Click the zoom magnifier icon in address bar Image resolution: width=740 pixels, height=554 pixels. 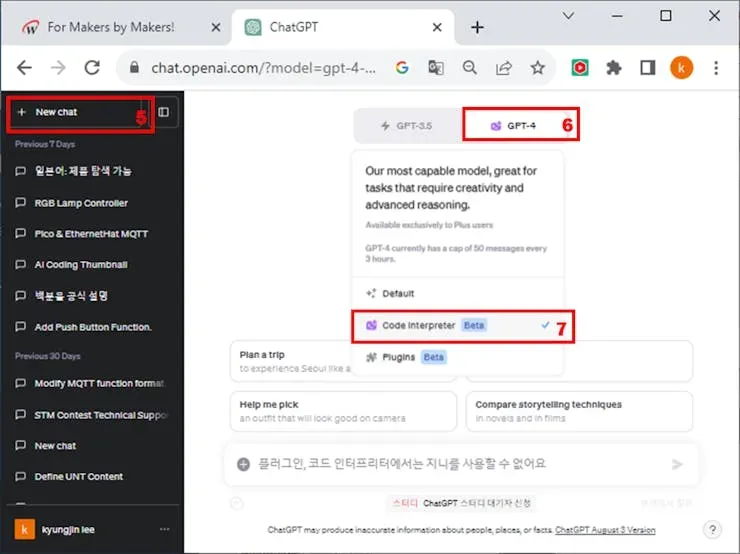[470, 68]
